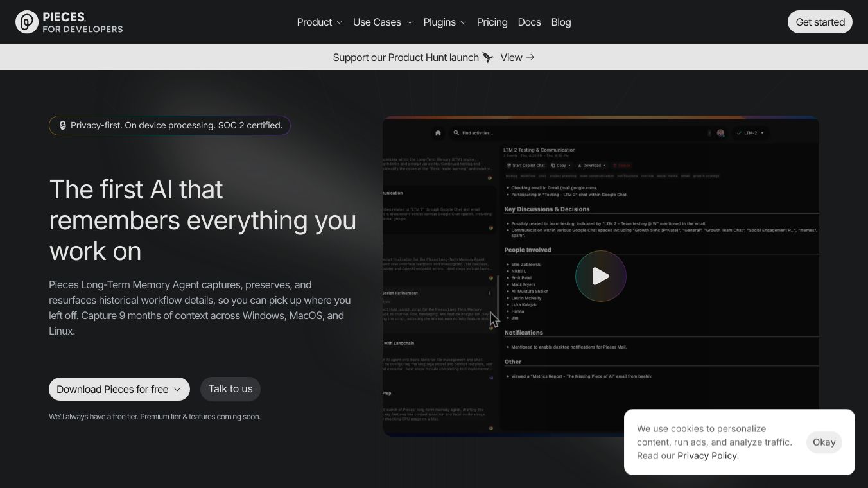Screen dimensions: 868x488
Task: Follow the View link in the banner
Action: [x=517, y=57]
